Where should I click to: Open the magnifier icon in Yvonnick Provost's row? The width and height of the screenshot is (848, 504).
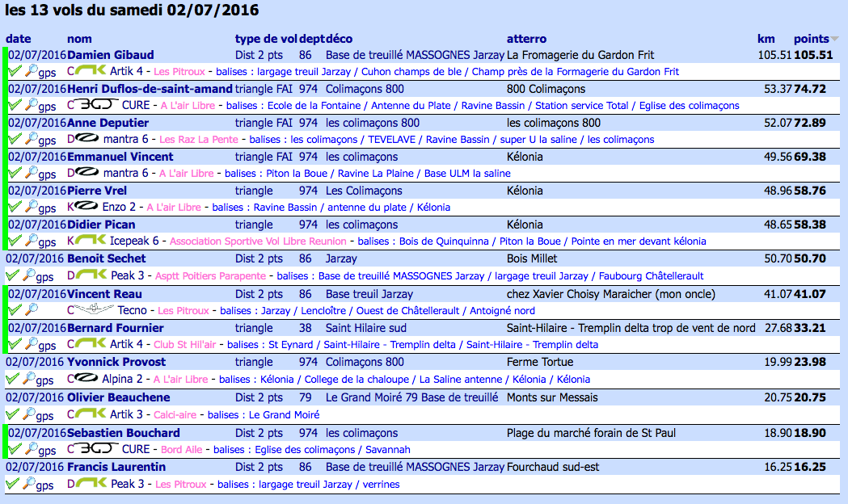pyautogui.click(x=28, y=378)
